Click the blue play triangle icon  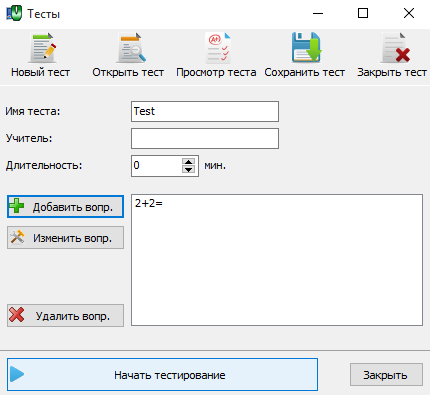coord(17,374)
